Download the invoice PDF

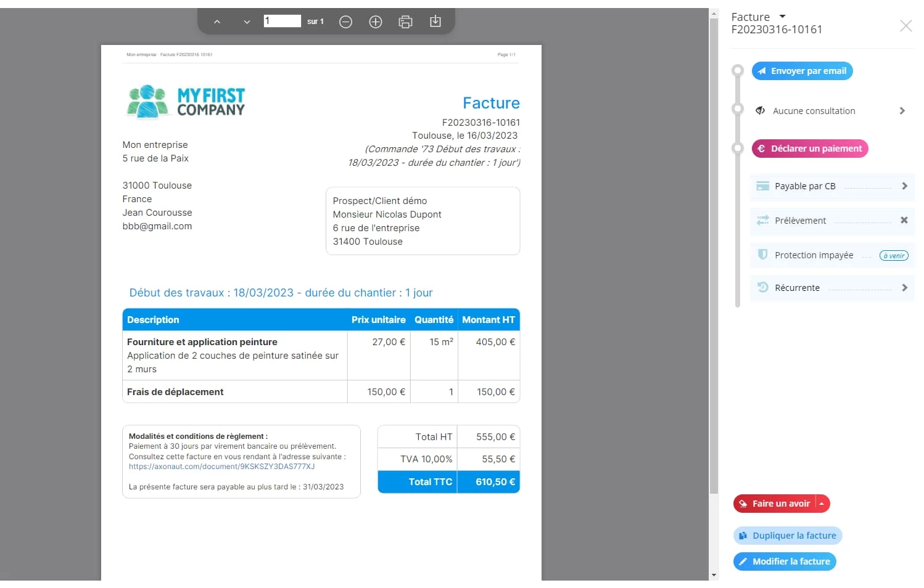(x=435, y=22)
